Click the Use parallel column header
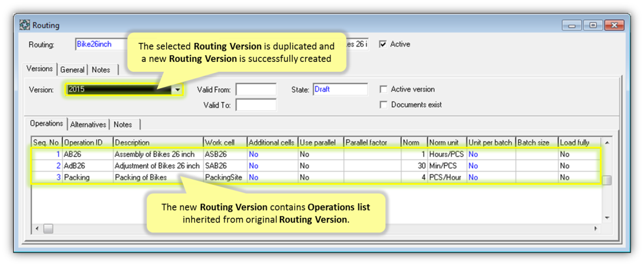 [320, 142]
